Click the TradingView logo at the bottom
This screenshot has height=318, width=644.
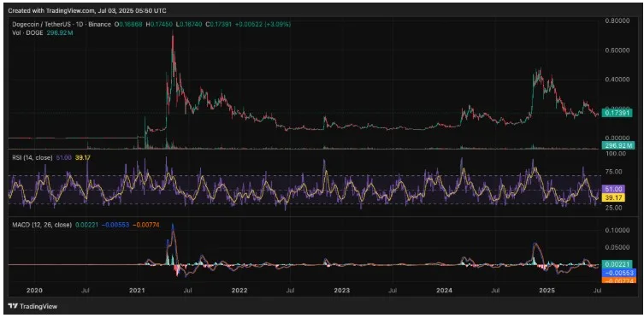[x=32, y=306]
